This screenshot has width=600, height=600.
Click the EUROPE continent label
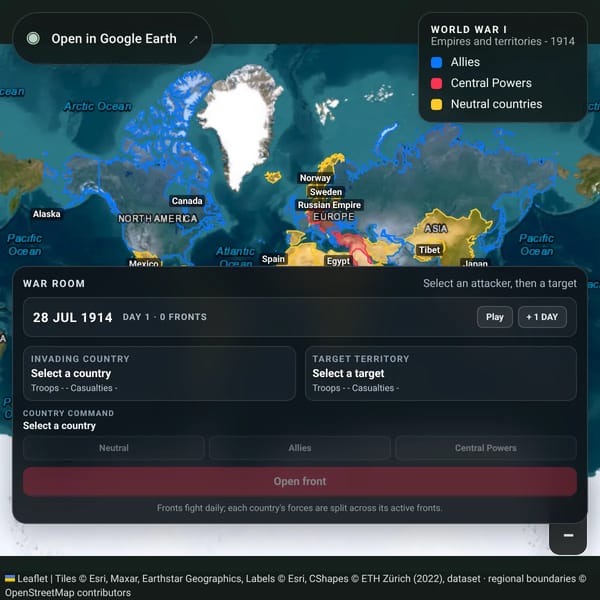pos(334,217)
